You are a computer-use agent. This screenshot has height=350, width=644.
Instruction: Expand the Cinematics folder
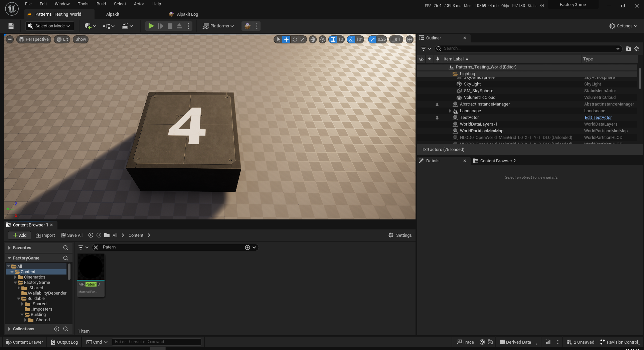click(x=15, y=277)
